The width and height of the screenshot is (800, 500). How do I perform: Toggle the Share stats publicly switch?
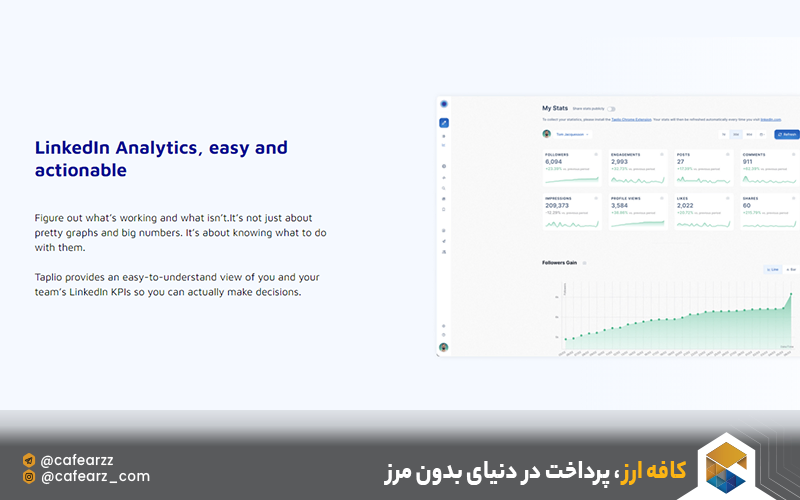[611, 108]
